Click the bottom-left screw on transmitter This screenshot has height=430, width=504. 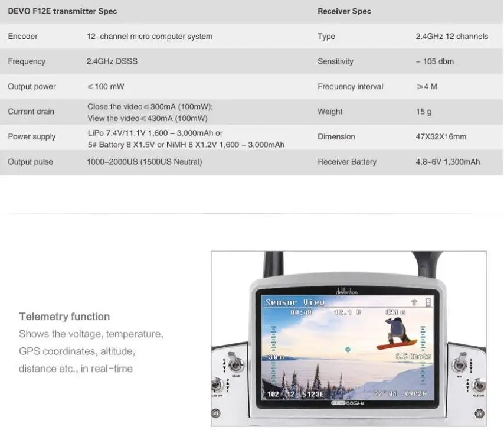(x=216, y=413)
